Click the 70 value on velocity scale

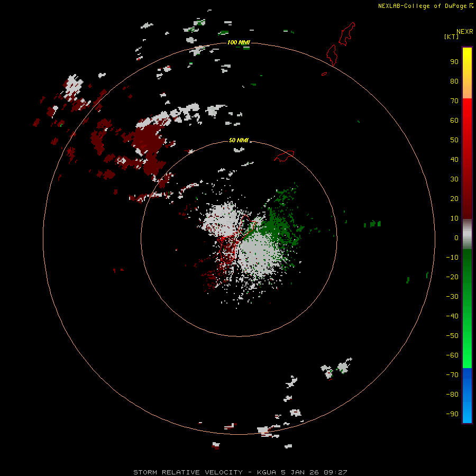(454, 101)
